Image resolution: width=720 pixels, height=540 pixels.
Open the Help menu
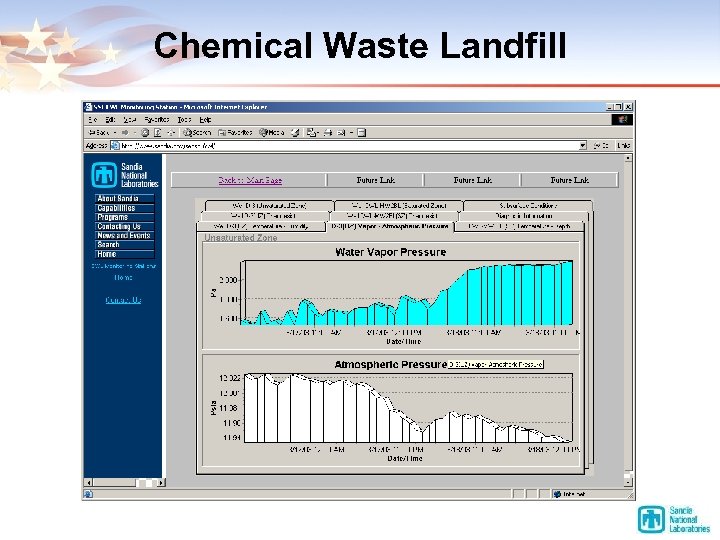coord(205,120)
